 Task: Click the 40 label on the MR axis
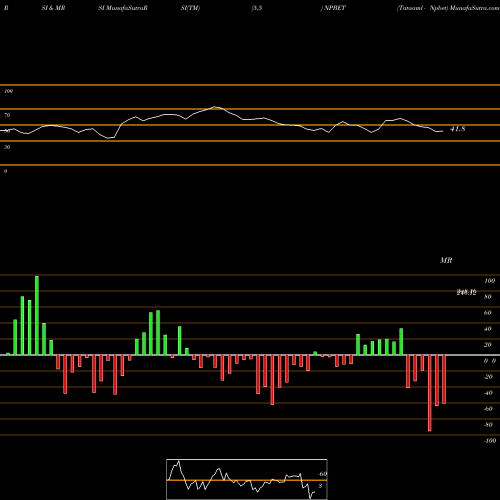[x=487, y=329]
